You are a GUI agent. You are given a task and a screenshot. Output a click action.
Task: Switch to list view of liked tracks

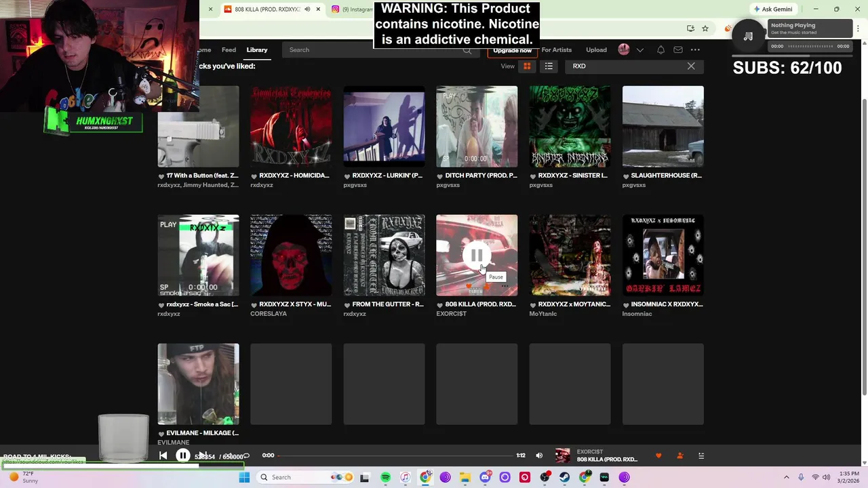click(549, 66)
